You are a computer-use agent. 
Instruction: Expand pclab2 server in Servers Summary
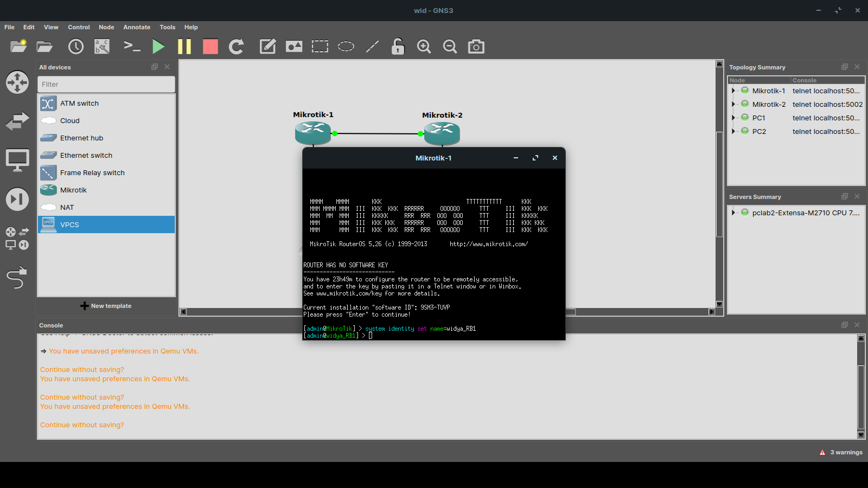pos(733,213)
